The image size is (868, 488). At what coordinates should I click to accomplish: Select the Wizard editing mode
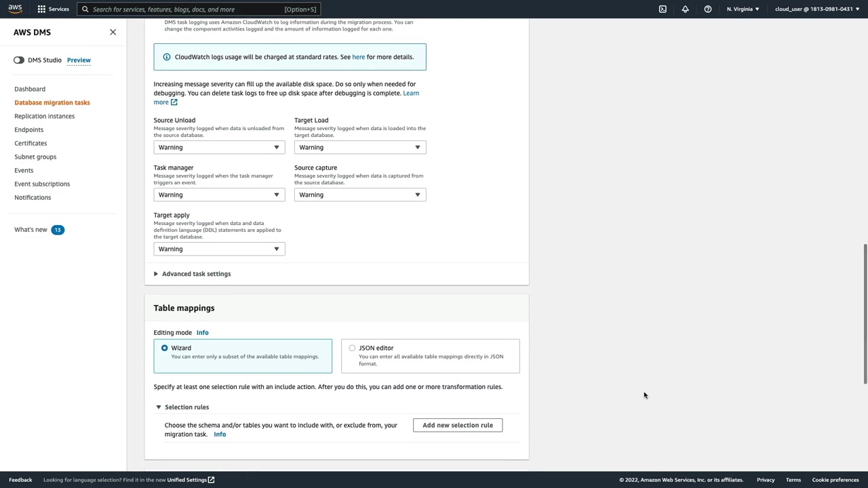point(243,356)
